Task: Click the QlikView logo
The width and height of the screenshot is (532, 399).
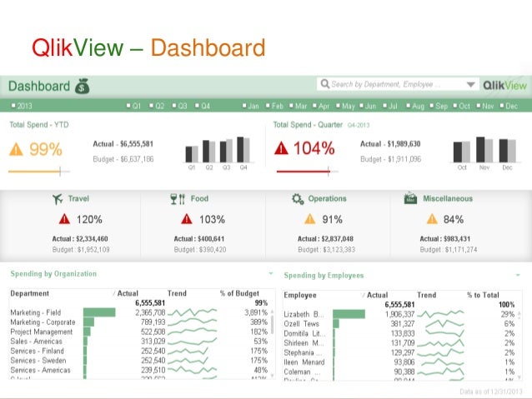Action: pos(504,85)
